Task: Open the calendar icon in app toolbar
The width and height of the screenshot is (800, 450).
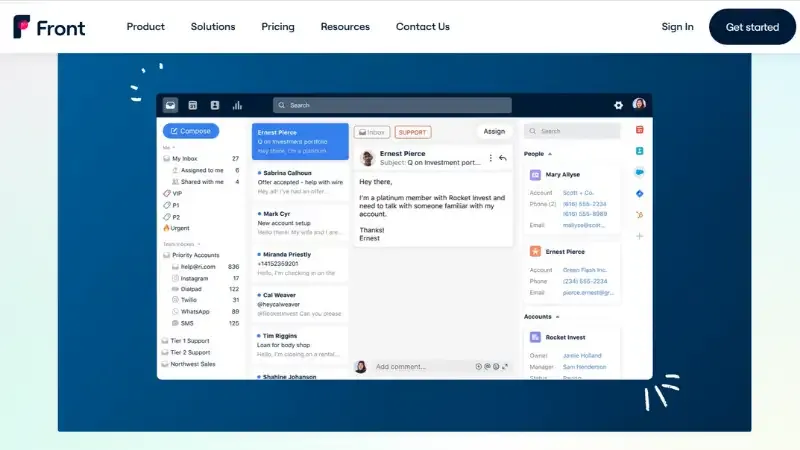Action: click(x=192, y=105)
